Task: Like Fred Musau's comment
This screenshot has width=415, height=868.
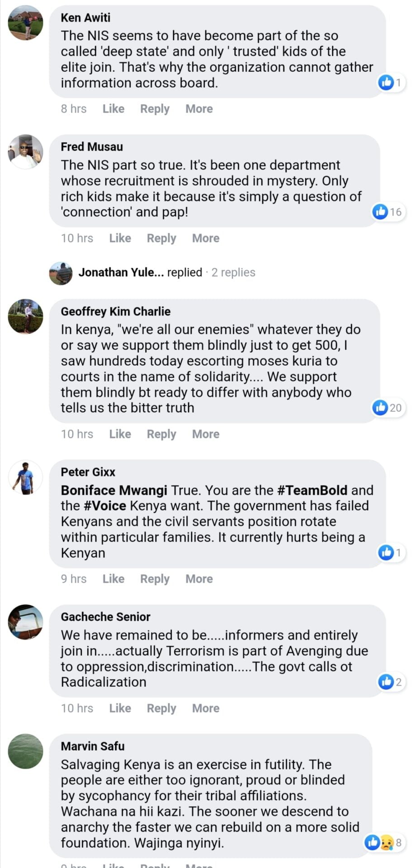Action: [x=120, y=238]
